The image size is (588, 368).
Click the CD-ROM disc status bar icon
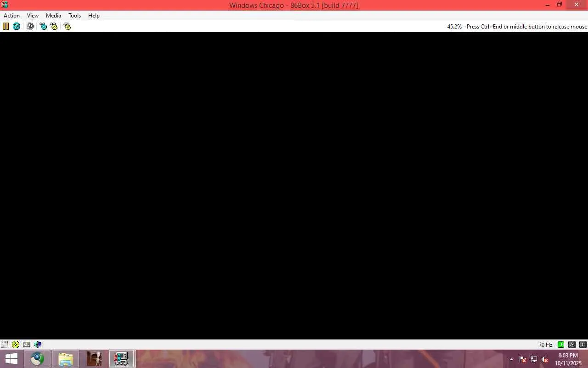coord(16,345)
